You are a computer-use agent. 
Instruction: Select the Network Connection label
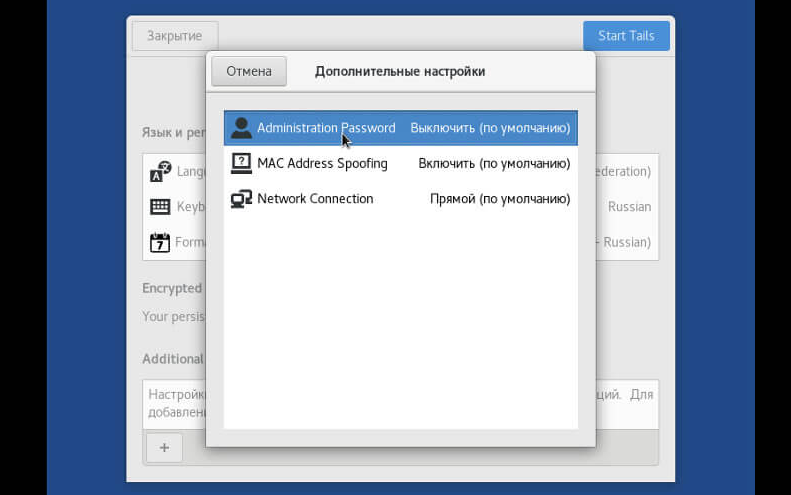click(x=315, y=199)
